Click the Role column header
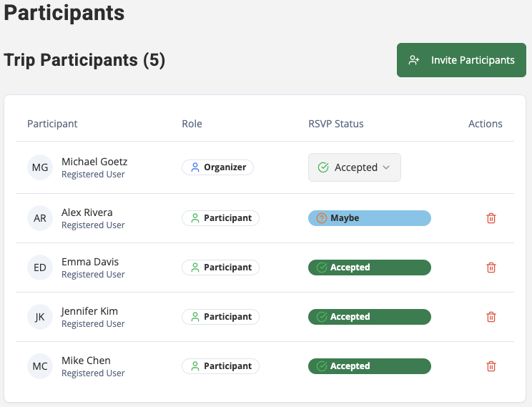The height and width of the screenshot is (407, 532). pyautogui.click(x=192, y=124)
